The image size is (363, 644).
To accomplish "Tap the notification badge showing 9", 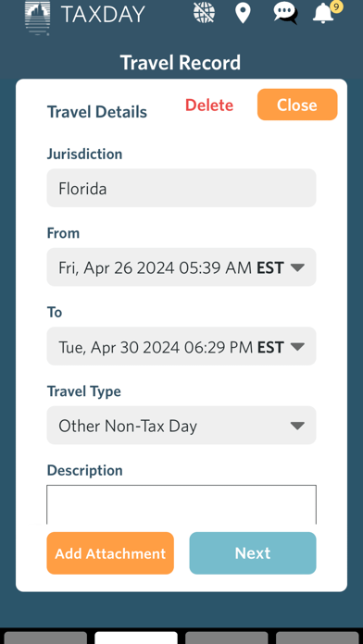I will point(337,6).
